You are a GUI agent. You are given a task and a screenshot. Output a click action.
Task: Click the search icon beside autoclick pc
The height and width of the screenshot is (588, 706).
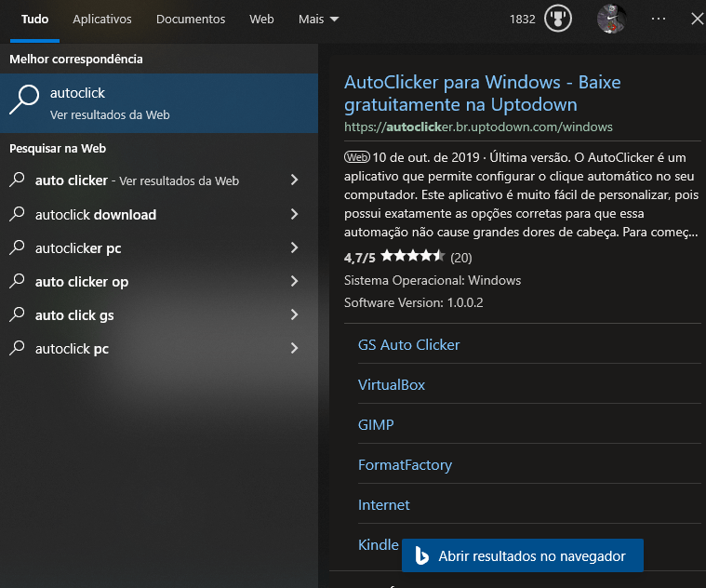pos(17,348)
